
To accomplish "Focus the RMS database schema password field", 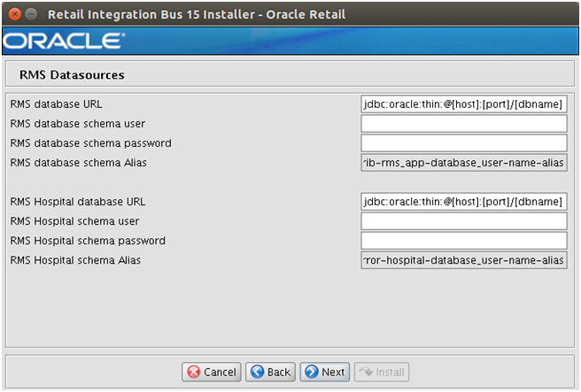I will pyautogui.click(x=464, y=142).
